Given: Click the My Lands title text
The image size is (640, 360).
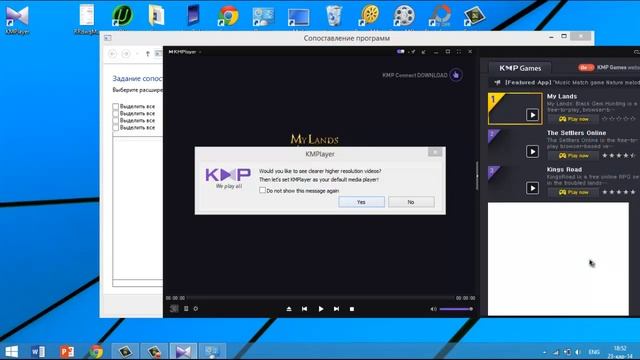Looking at the screenshot, I should pyautogui.click(x=562, y=96).
